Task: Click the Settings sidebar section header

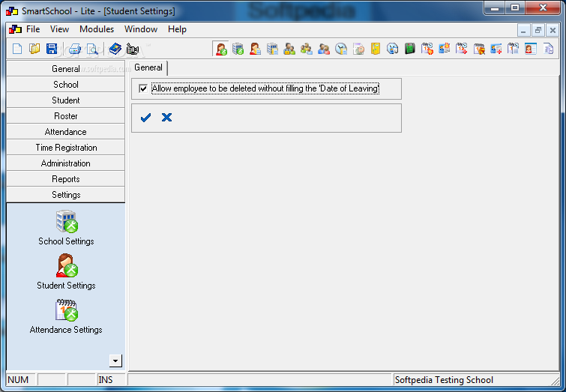Action: pos(66,195)
